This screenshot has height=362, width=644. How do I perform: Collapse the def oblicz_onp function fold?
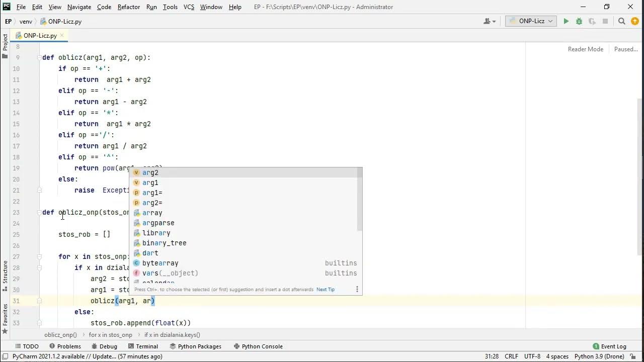(x=39, y=212)
